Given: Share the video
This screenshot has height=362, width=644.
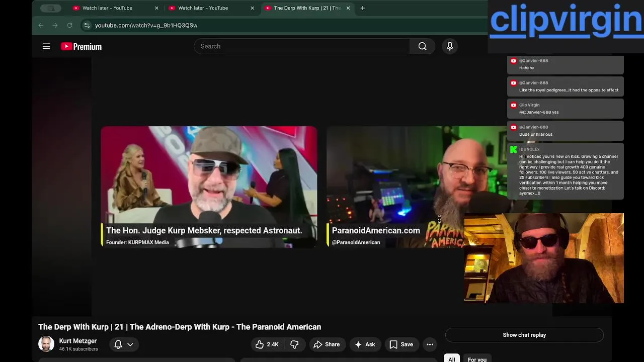Looking at the screenshot, I should coord(327,344).
